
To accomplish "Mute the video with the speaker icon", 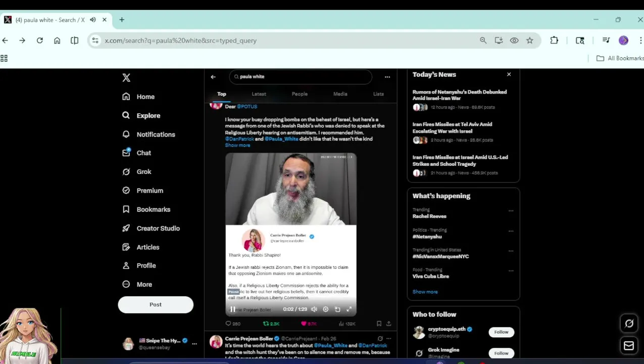I will 314,309.
